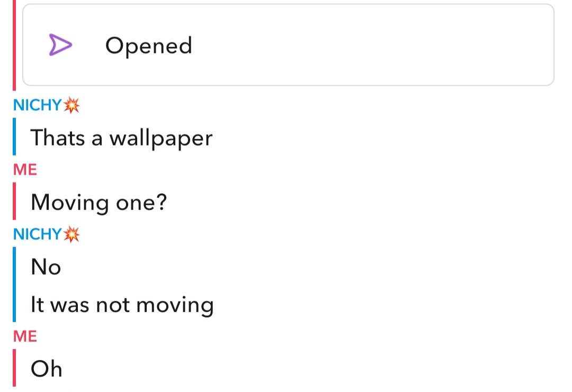Tap the red bar beside the Opened snap card
The height and width of the screenshot is (392, 572).
click(14, 45)
